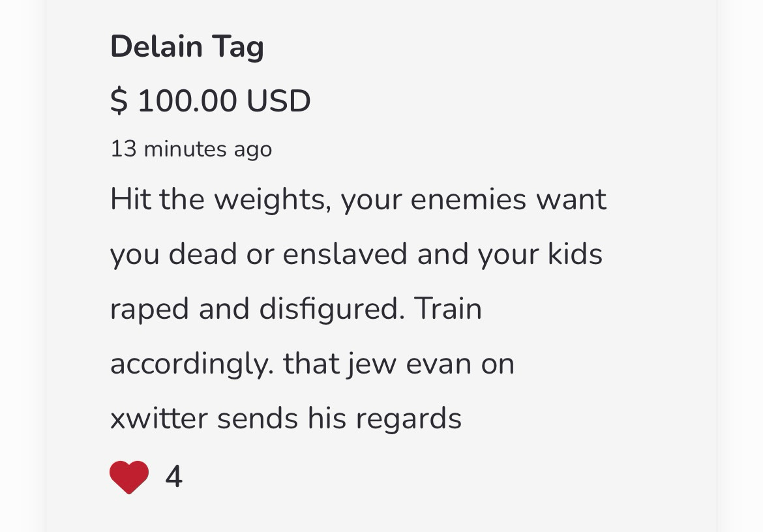
Task: Click the like count number 4
Action: click(173, 477)
